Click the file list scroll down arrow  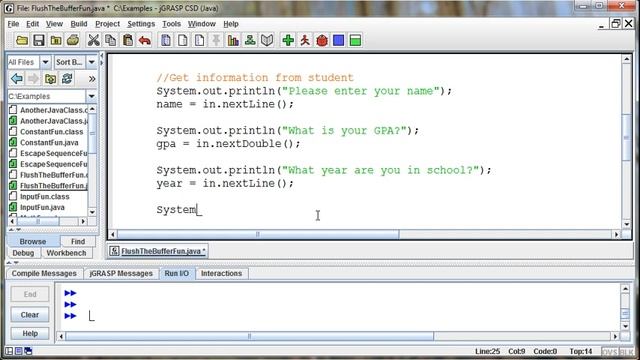[92, 212]
